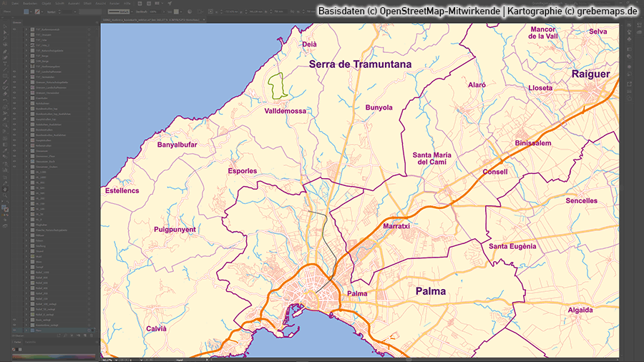Hide the TXT_Landschaftsnamen layer
Screen dimensions: 644x362
point(14,72)
